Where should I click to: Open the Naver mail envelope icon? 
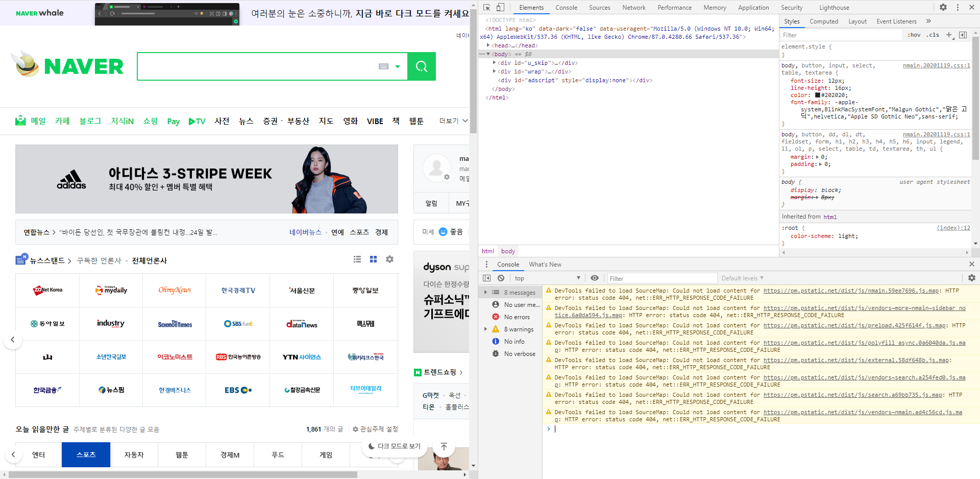click(20, 121)
